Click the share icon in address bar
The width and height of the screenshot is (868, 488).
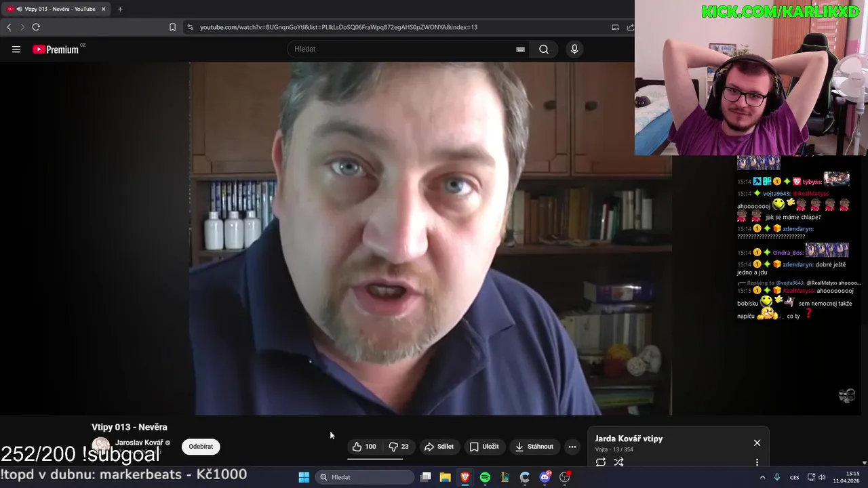click(630, 27)
